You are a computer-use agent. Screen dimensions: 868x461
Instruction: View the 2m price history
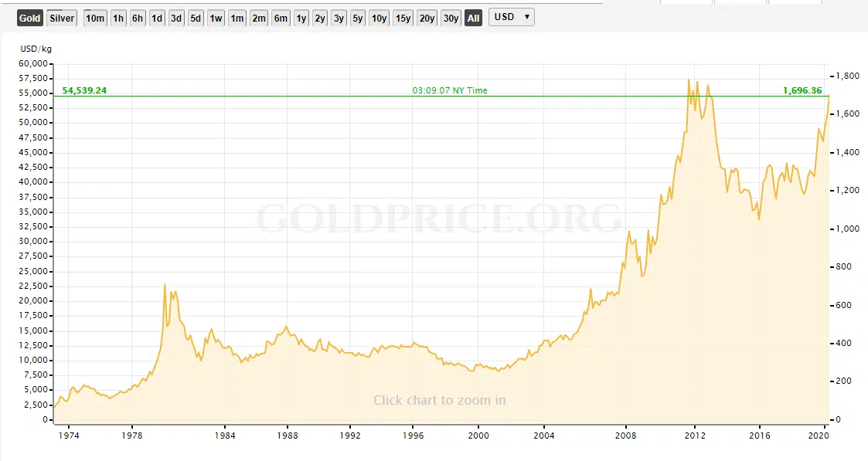click(x=259, y=18)
